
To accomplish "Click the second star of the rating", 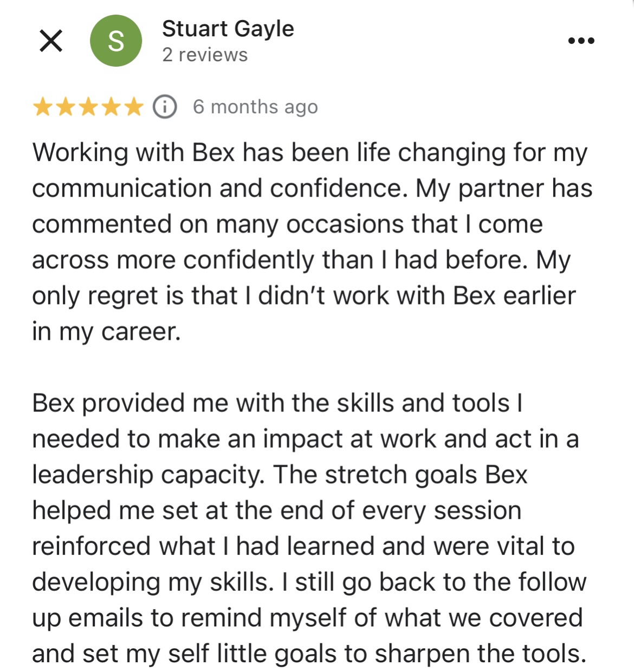I will pyautogui.click(x=65, y=107).
